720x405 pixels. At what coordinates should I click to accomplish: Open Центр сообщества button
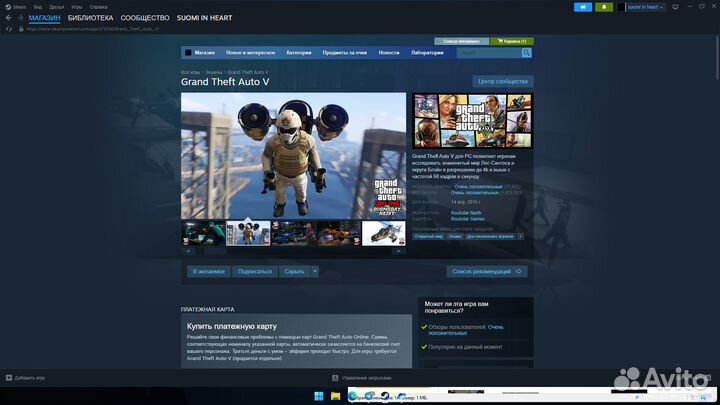pos(503,81)
